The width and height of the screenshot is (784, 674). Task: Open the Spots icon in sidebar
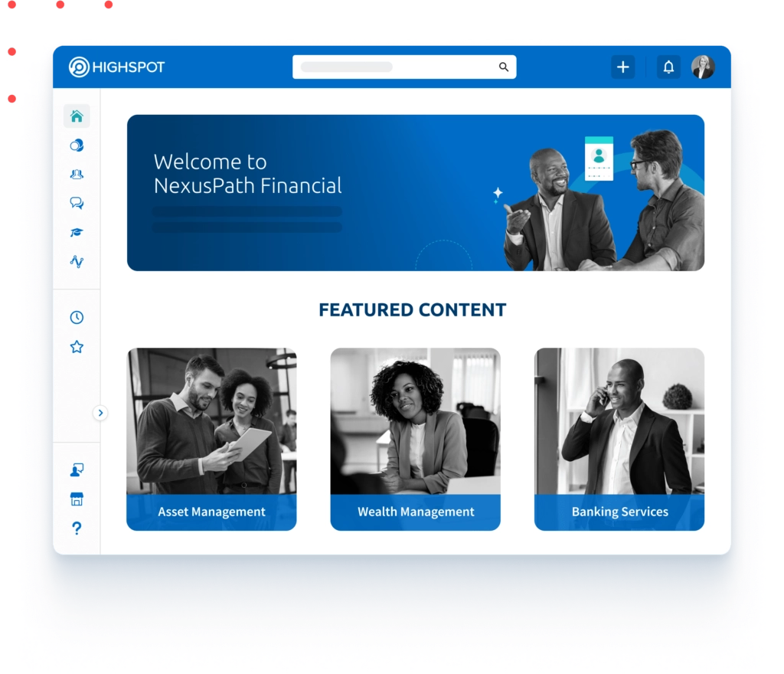point(77,146)
